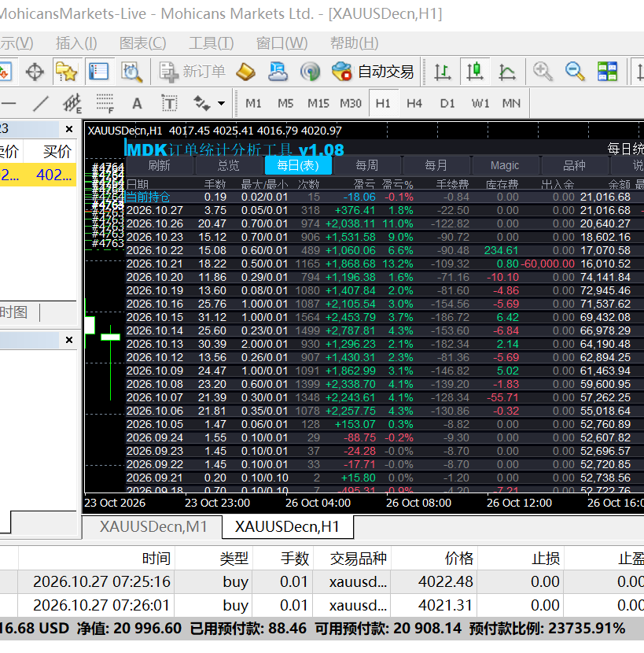Tile chart windows with grid icon
Image resolution: width=644 pixels, height=653 pixels.
click(607, 72)
